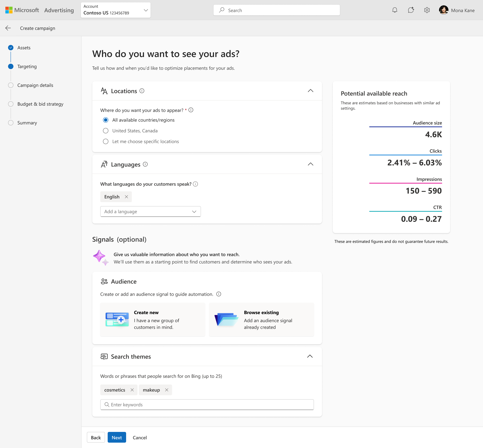Collapse the Search themes section chevron
This screenshot has height=448, width=483.
(310, 356)
